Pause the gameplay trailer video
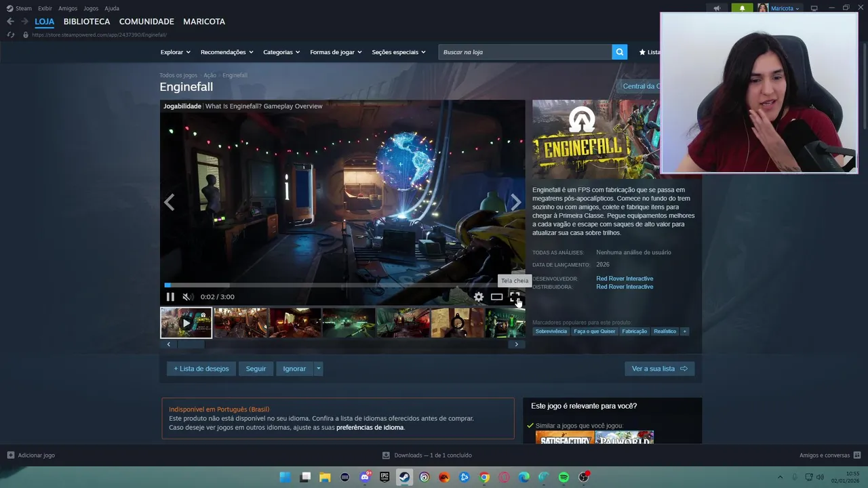Viewport: 868px width, 488px height. pyautogui.click(x=170, y=297)
